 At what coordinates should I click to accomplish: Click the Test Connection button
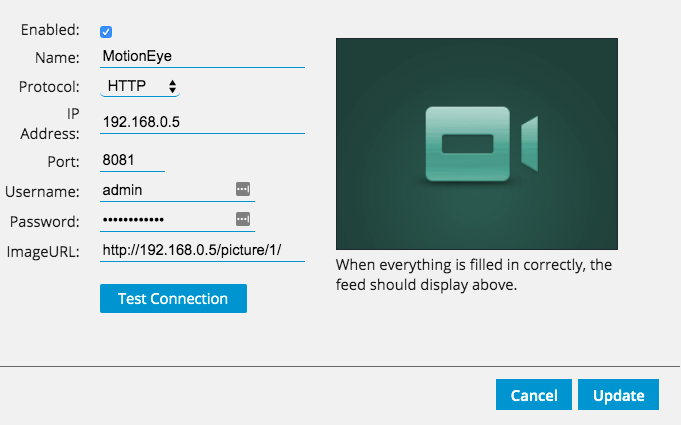[173, 299]
